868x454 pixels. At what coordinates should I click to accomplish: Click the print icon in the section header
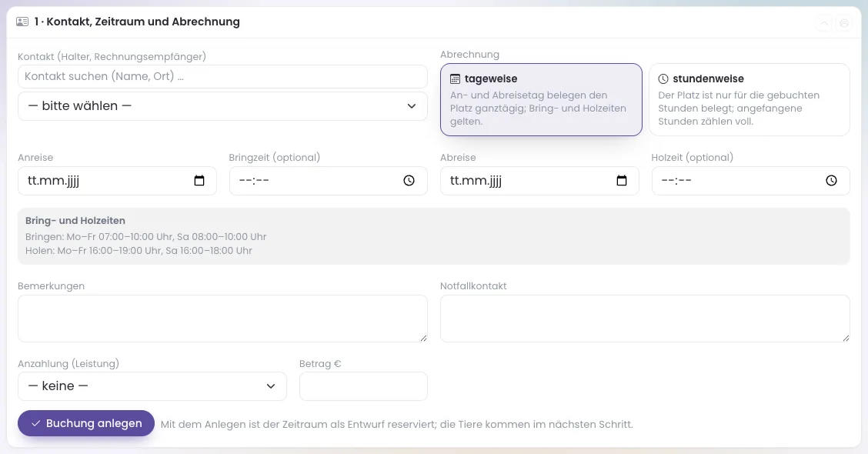[844, 23]
